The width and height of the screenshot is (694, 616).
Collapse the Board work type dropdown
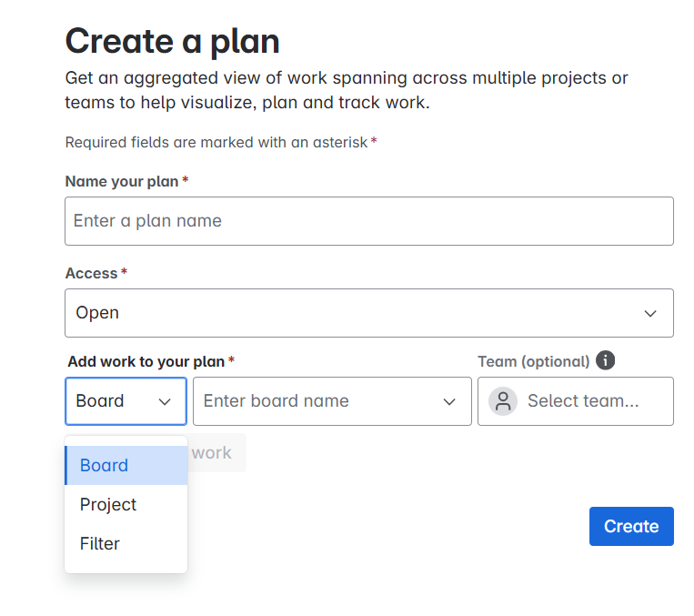click(126, 401)
